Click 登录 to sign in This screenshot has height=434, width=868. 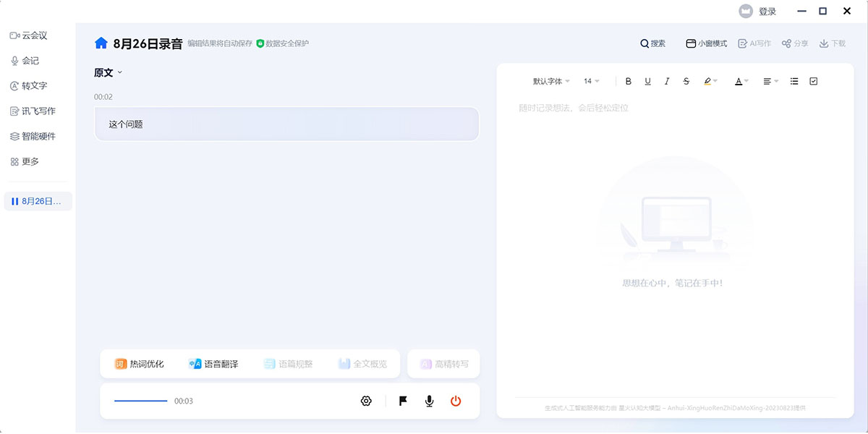point(767,11)
